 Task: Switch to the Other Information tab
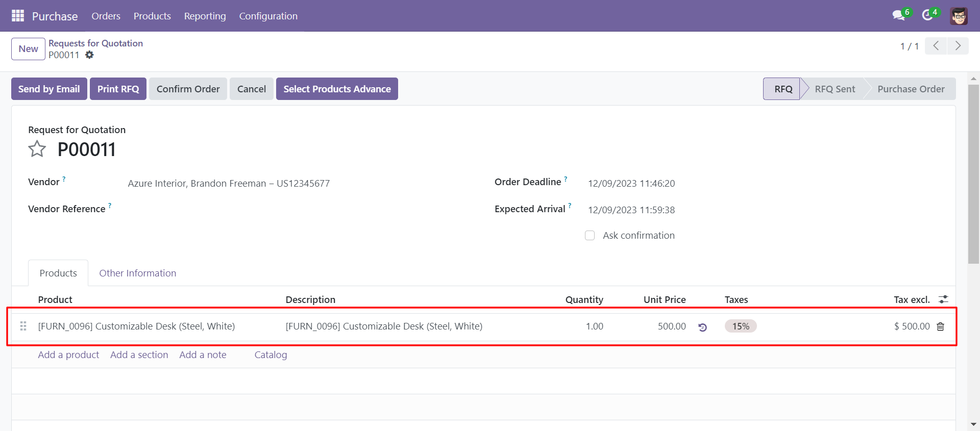click(x=137, y=273)
